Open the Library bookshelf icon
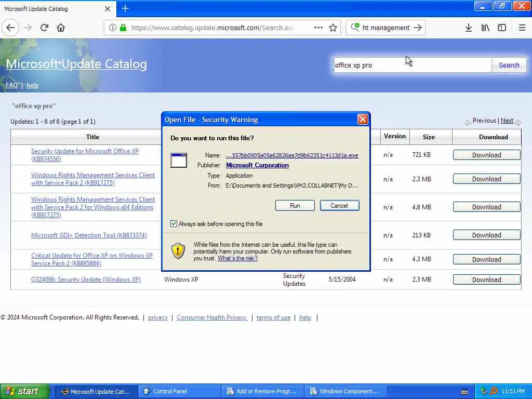Screen dimensions: 532x399 pos(485,28)
